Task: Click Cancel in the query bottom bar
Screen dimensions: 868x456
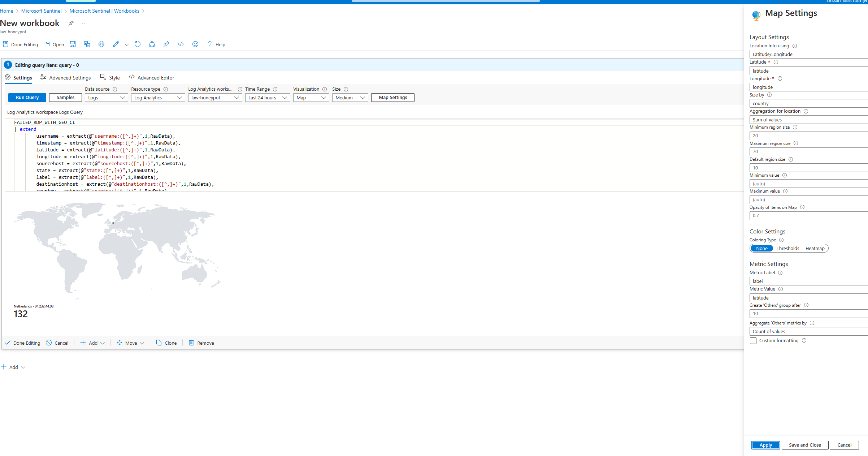Action: pos(57,343)
